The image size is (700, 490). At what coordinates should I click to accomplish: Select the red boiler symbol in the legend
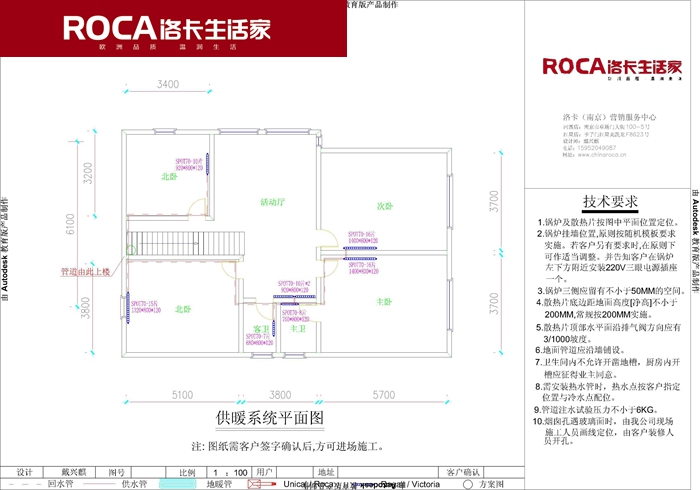[x=260, y=483]
